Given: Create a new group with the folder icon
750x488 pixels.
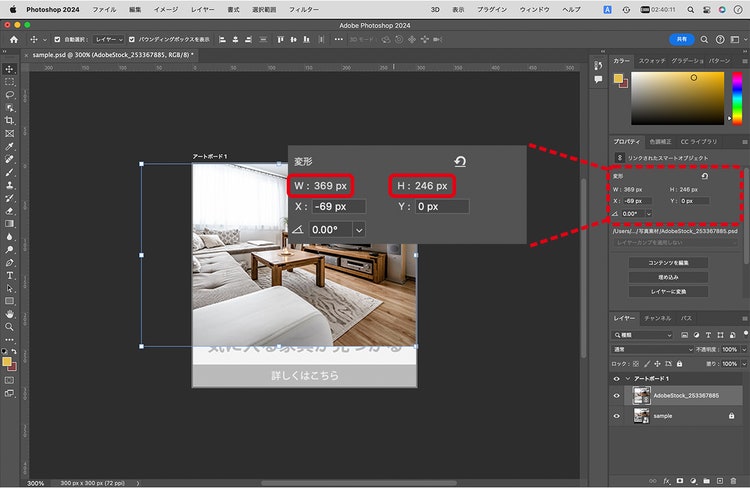Looking at the screenshot, I should 706,481.
